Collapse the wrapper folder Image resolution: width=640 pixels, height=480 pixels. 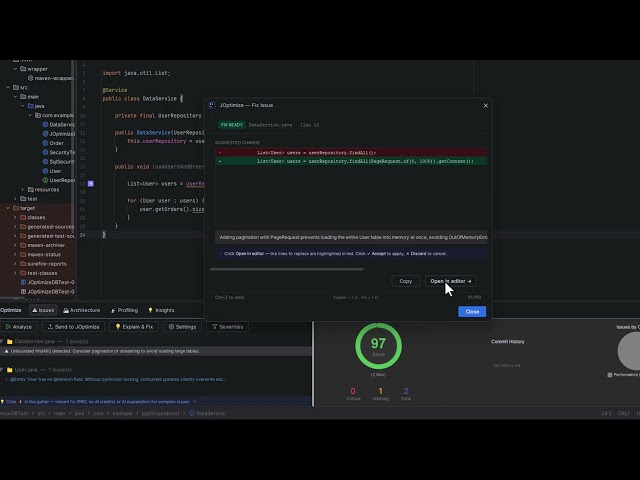[x=16, y=69]
